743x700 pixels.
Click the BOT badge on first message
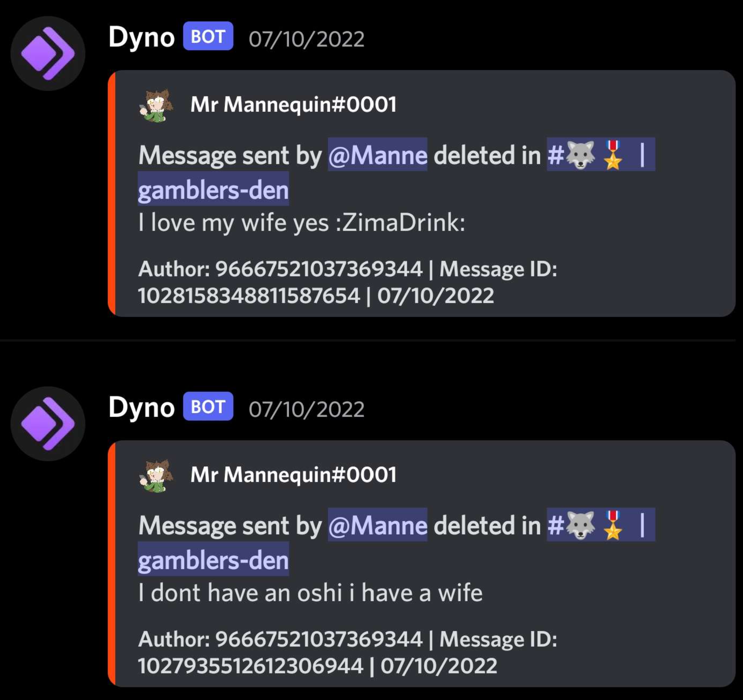(208, 36)
